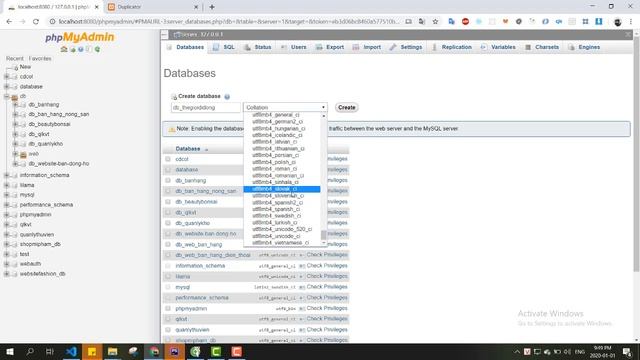Click the green log out icon under logo
This screenshot has height=360, width=640.
73,49
